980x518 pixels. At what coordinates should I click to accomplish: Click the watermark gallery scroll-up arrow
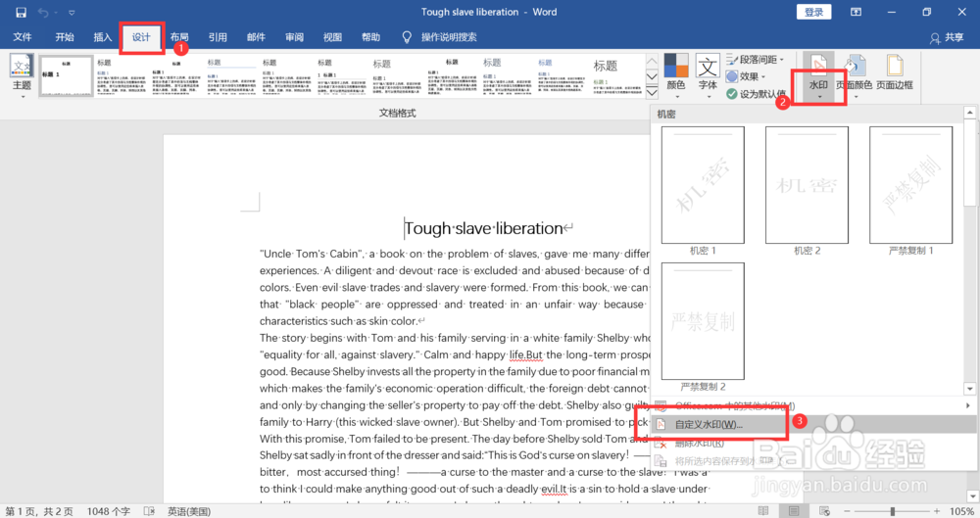[x=970, y=113]
